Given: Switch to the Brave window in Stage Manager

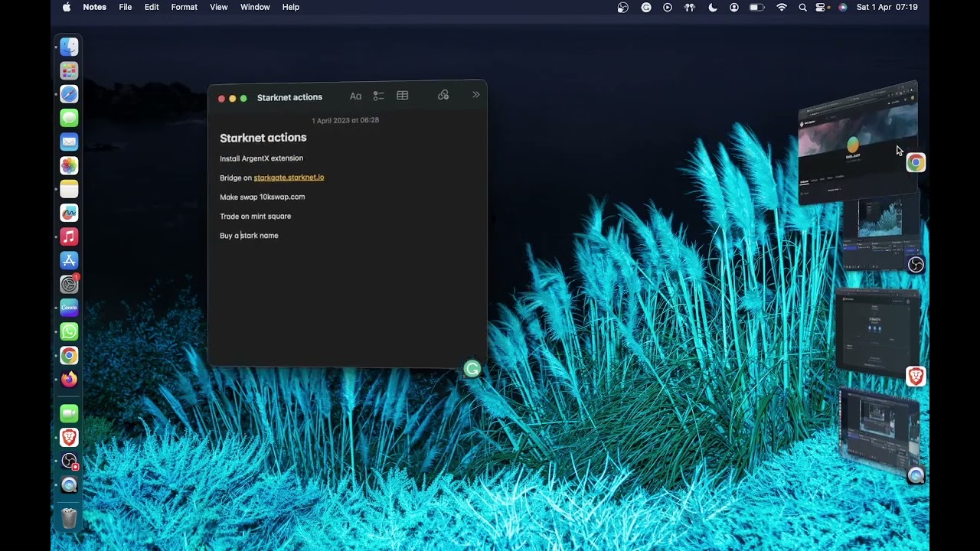Looking at the screenshot, I should coord(877,331).
